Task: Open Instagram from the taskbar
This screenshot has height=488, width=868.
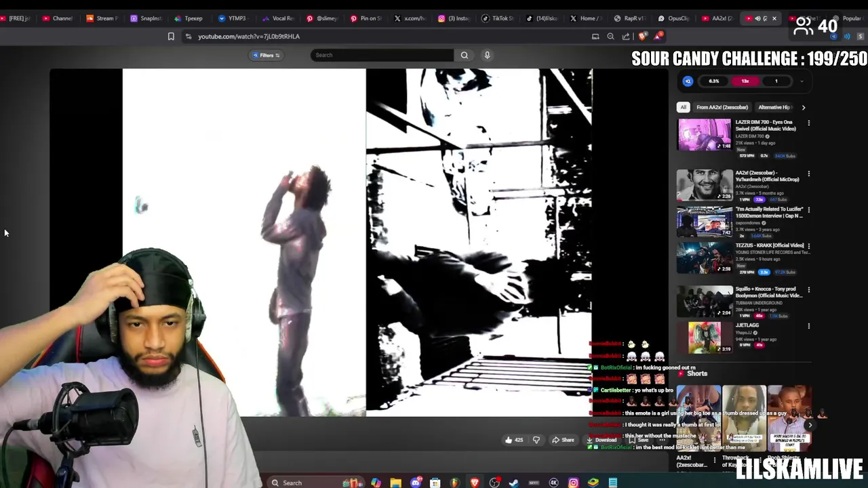Action: (573, 483)
